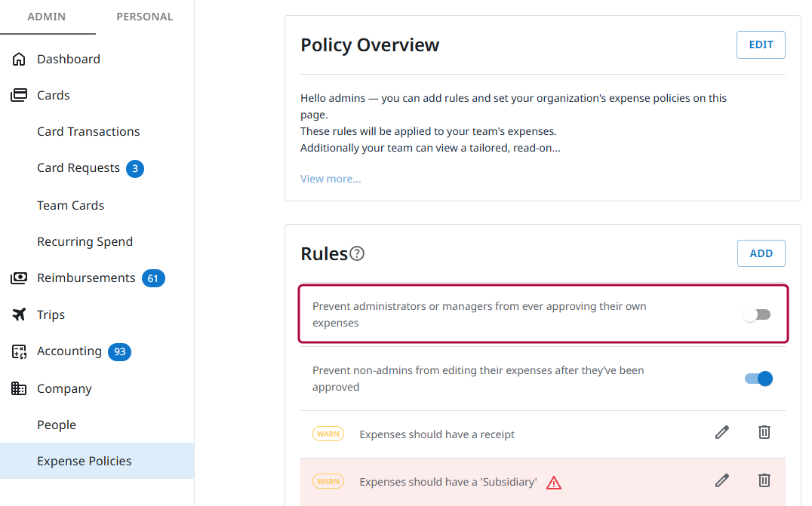Open the Rules help question mark icon
The width and height of the screenshot is (812, 506).
tap(357, 254)
